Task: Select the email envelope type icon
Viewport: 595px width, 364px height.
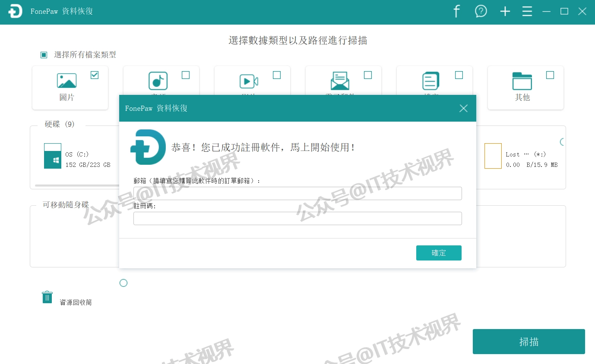Action: (340, 81)
